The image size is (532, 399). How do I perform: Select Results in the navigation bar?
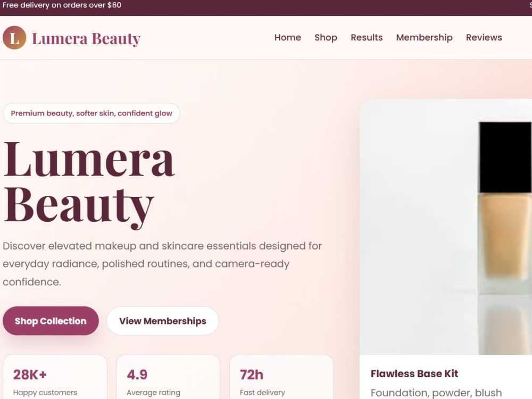pos(367,37)
